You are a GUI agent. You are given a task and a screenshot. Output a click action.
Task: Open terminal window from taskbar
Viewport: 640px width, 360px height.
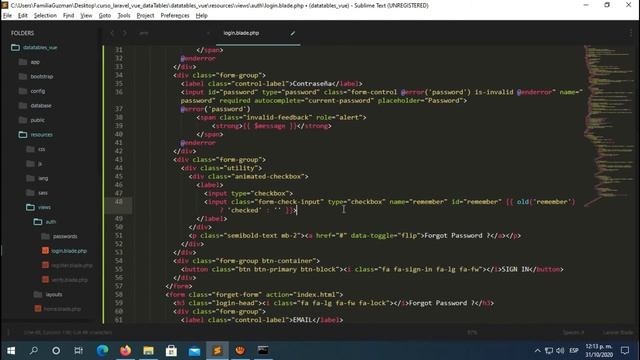pyautogui.click(x=263, y=350)
